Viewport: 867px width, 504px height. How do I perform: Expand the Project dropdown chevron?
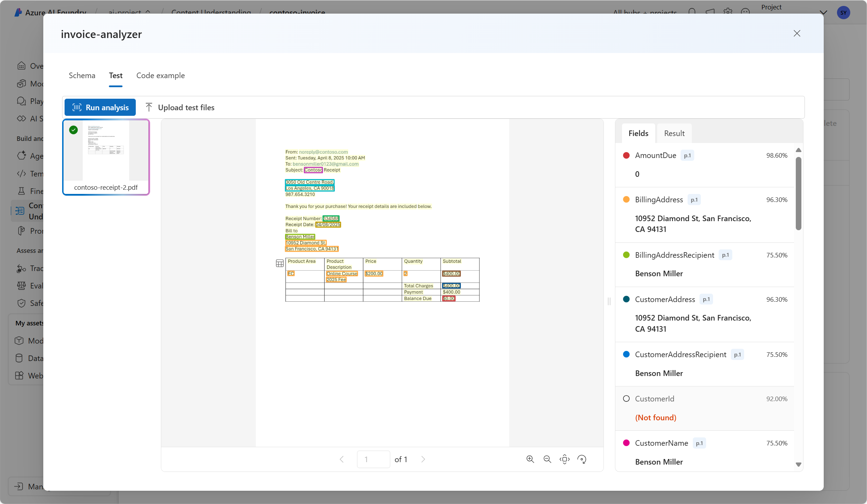[x=823, y=13]
